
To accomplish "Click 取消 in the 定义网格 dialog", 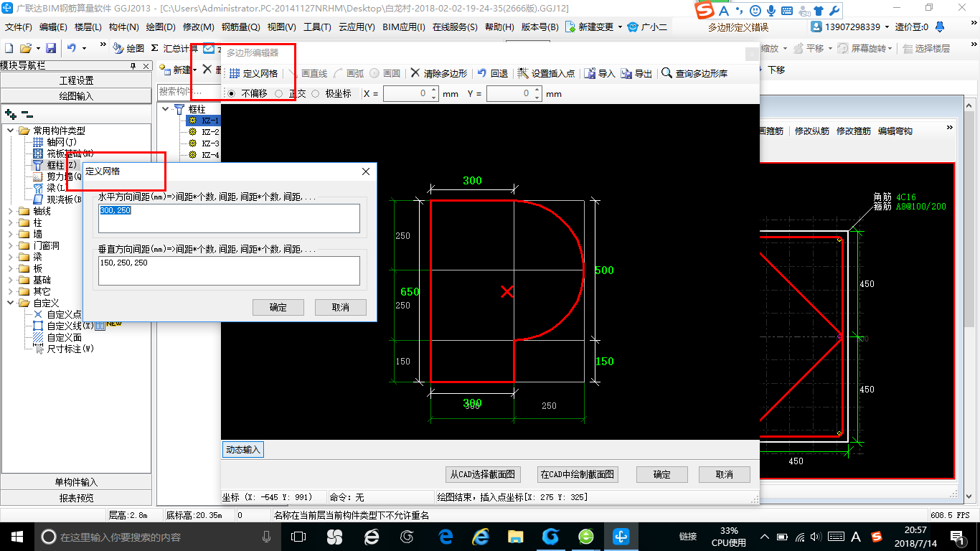I will (341, 307).
